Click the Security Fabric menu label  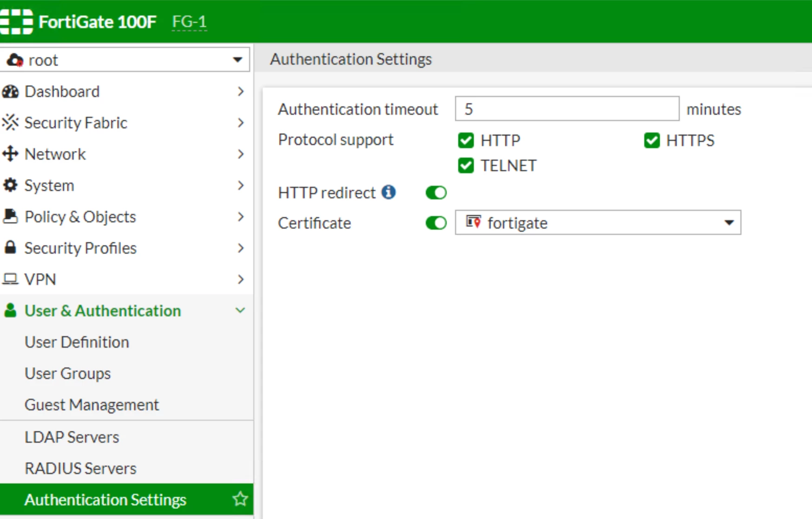[x=76, y=123]
